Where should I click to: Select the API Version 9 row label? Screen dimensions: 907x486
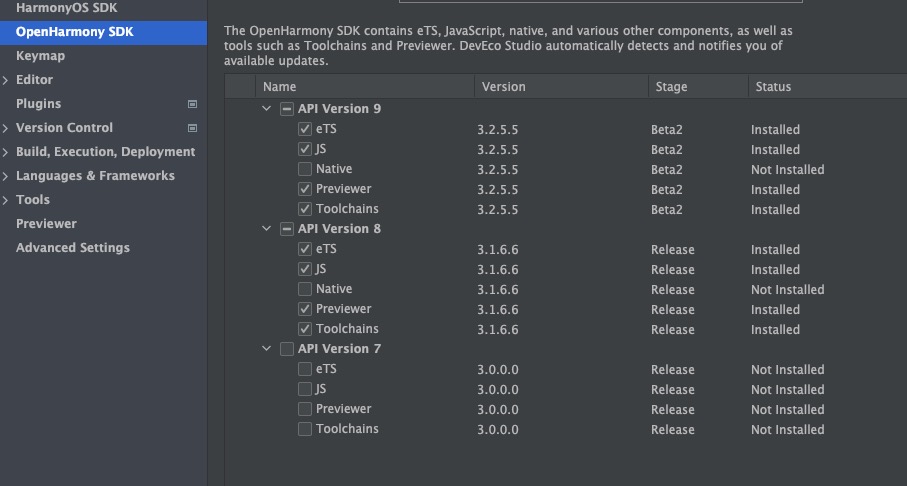pos(339,109)
